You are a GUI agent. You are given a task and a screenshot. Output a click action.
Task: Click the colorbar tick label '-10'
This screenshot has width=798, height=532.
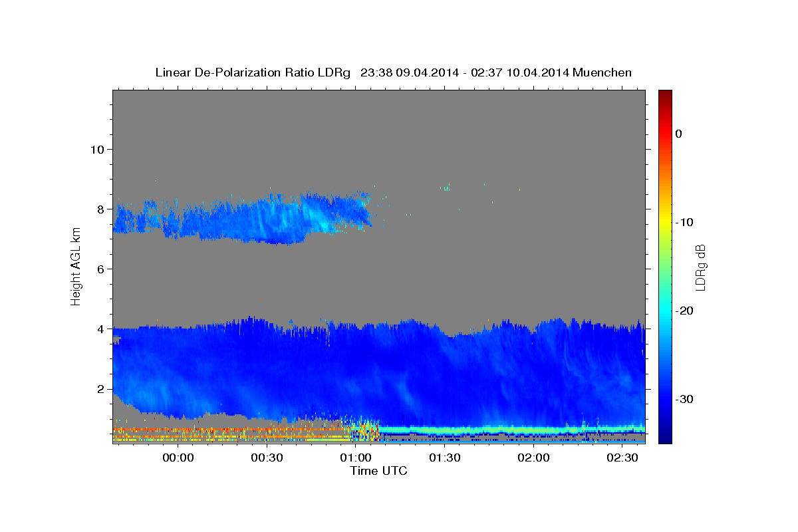685,222
